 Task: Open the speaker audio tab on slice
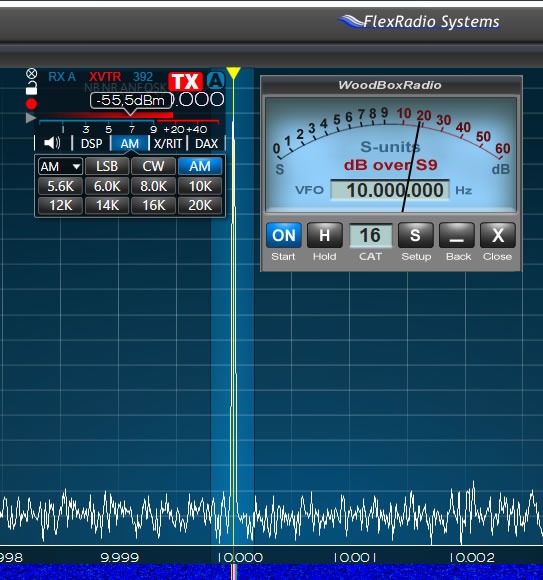pos(52,143)
